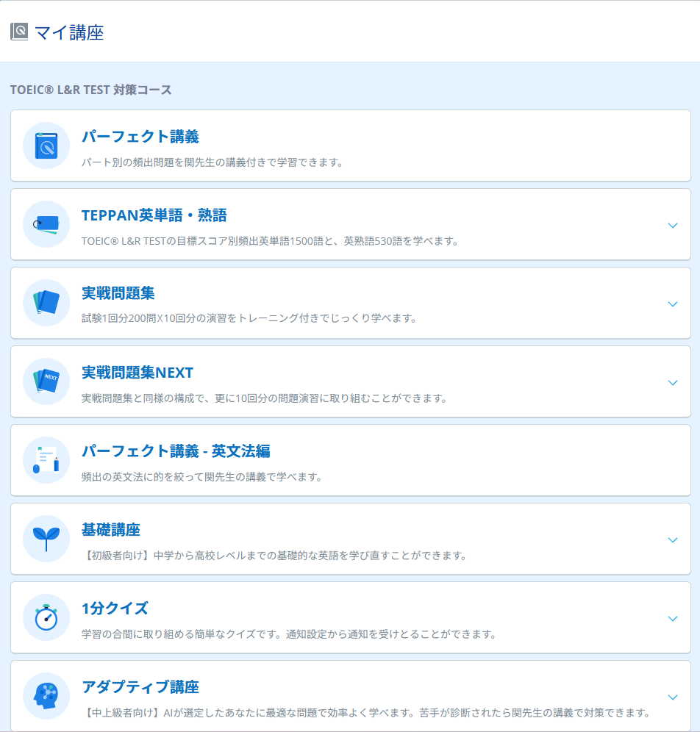Screen dimensions: 700x732
Task: Open the パーフェクト講義 course title
Action: click(x=140, y=137)
